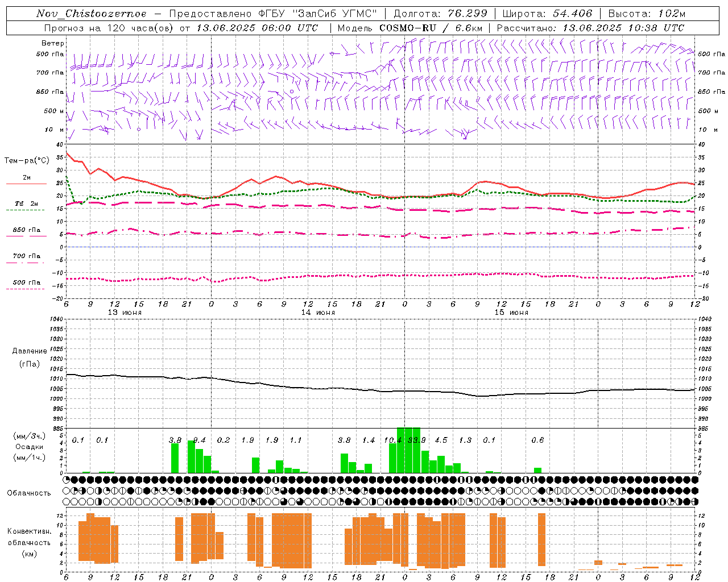Viewport: 728px width, 582px height.
Task: Click the Прогноз на 120 часа(ов) text
Action: point(109,28)
